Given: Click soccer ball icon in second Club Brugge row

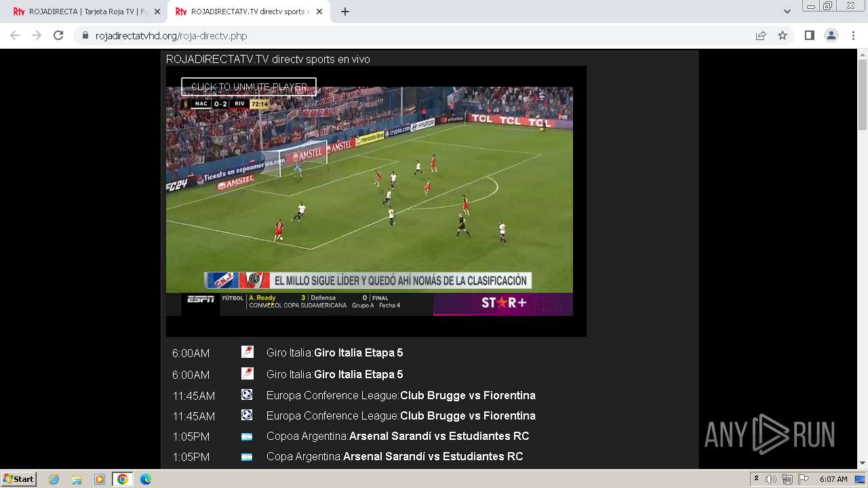Looking at the screenshot, I should pos(247,415).
